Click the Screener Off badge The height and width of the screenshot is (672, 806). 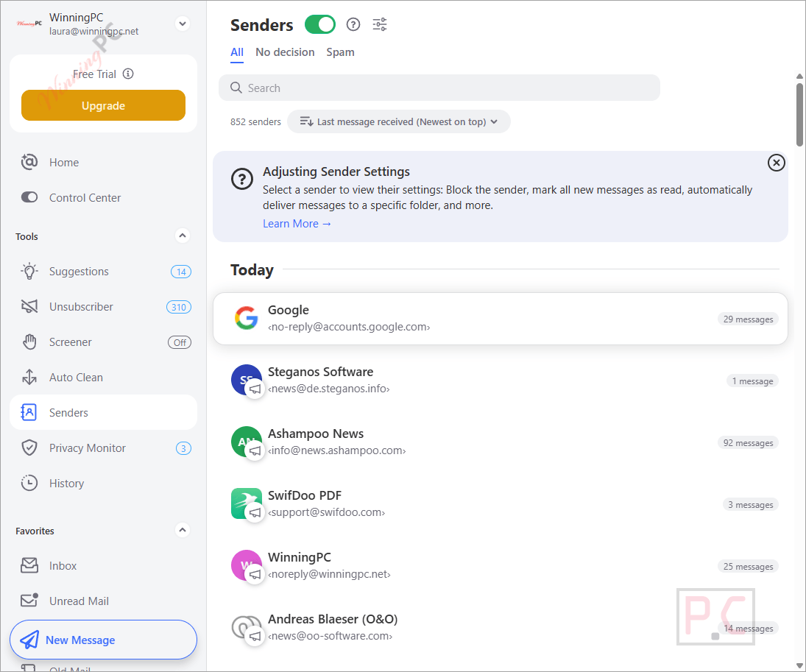pos(180,342)
